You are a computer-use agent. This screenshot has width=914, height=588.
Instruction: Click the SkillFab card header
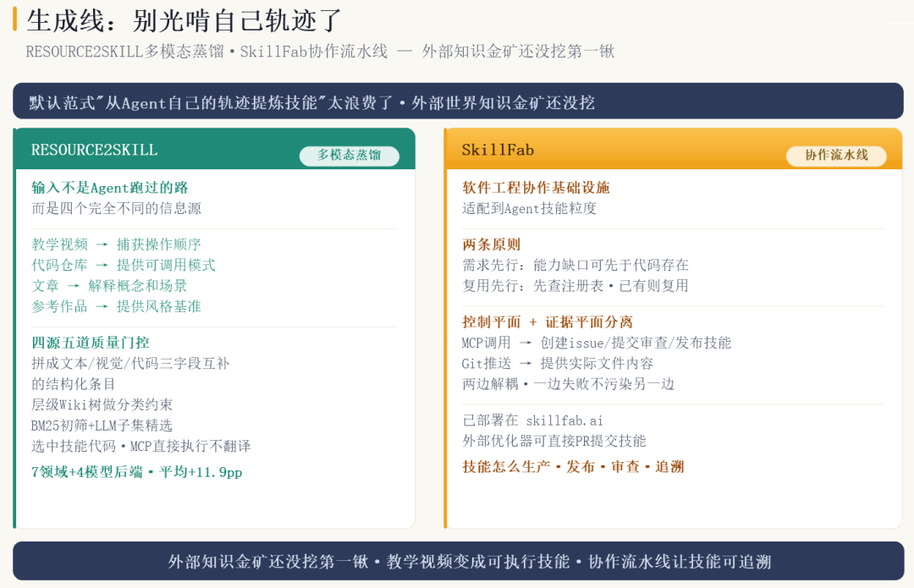point(674,149)
